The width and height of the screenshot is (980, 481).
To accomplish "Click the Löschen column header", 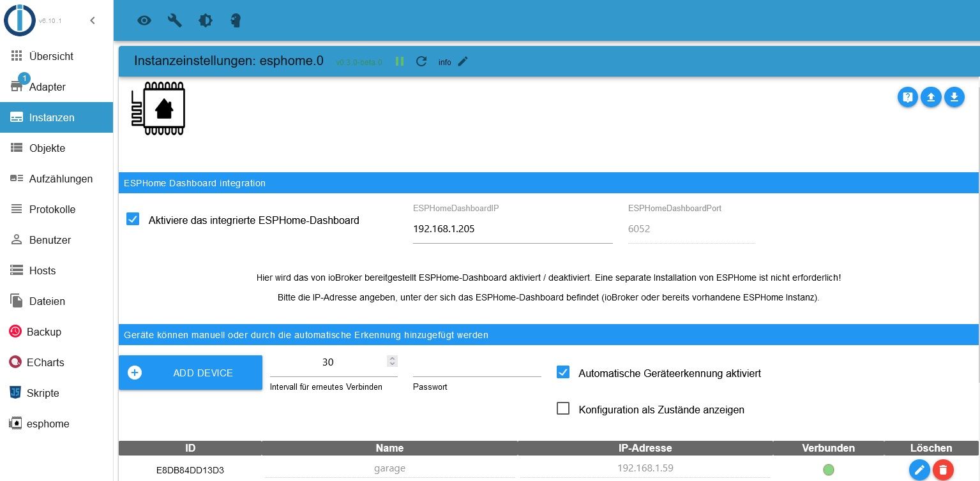I will pyautogui.click(x=931, y=448).
